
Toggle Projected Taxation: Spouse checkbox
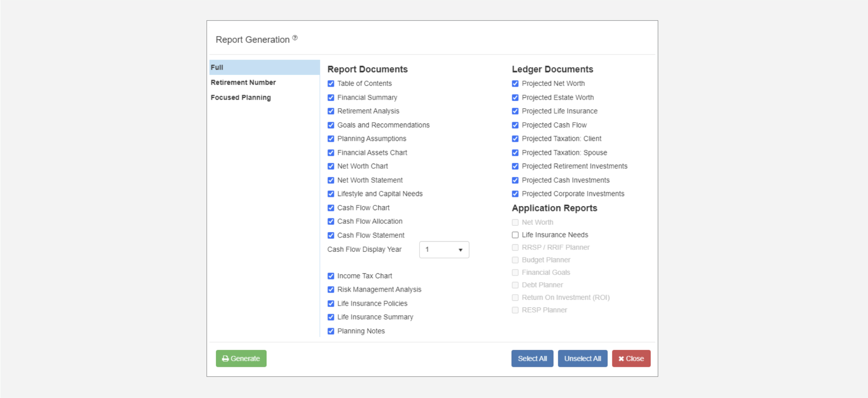pyautogui.click(x=515, y=153)
